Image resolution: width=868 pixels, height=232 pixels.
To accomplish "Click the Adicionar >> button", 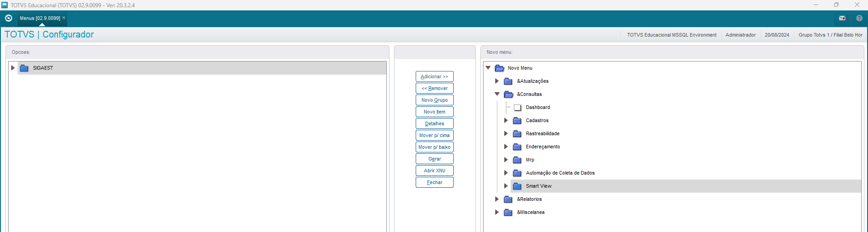I will click(435, 76).
